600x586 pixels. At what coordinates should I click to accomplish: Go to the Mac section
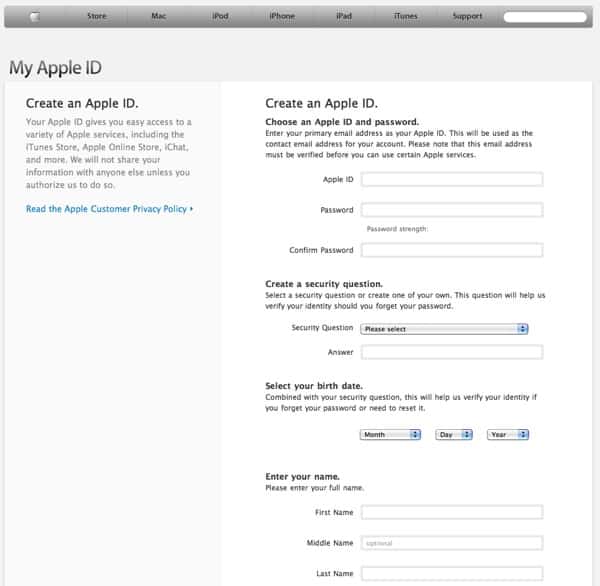pyautogui.click(x=158, y=16)
